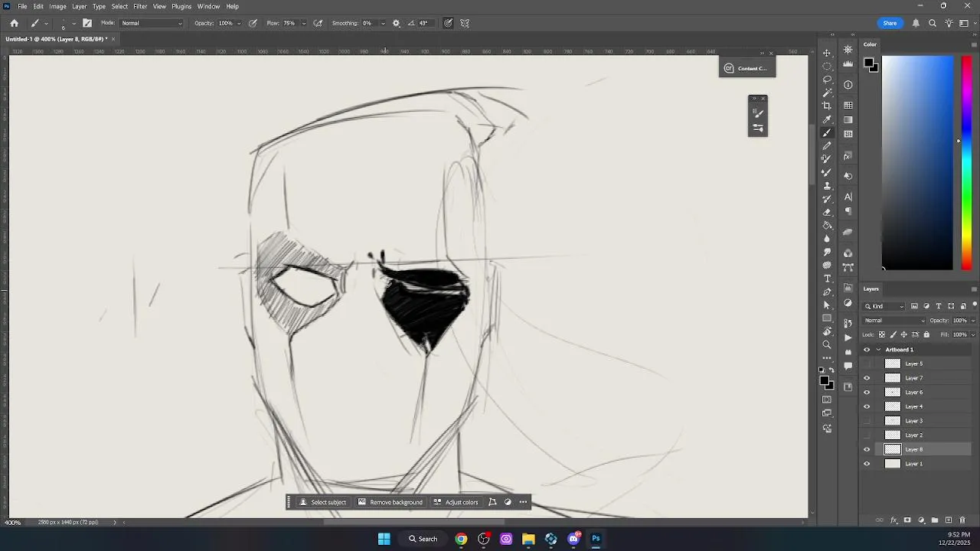This screenshot has width=980, height=551.
Task: Open brush Mode dropdown
Action: coord(152,23)
